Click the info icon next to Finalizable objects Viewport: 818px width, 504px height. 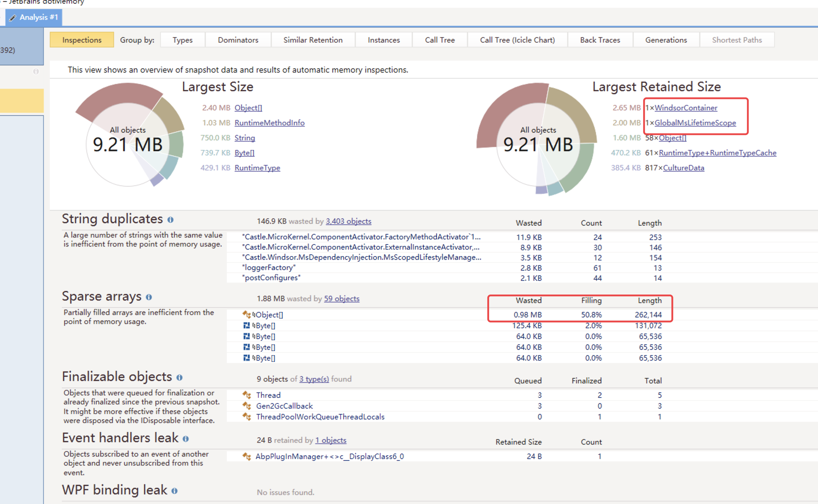[179, 378]
